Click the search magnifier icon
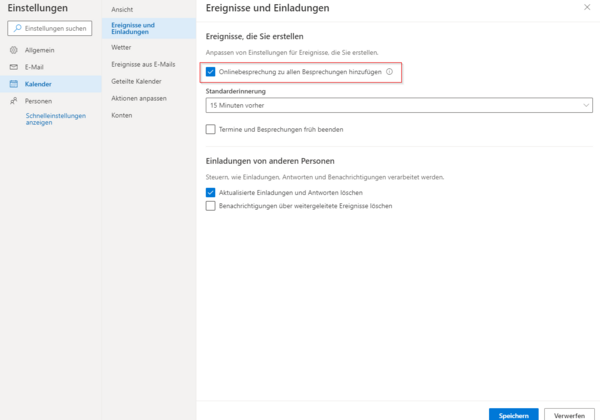Screen dimensions: 600x420 pos(18,28)
